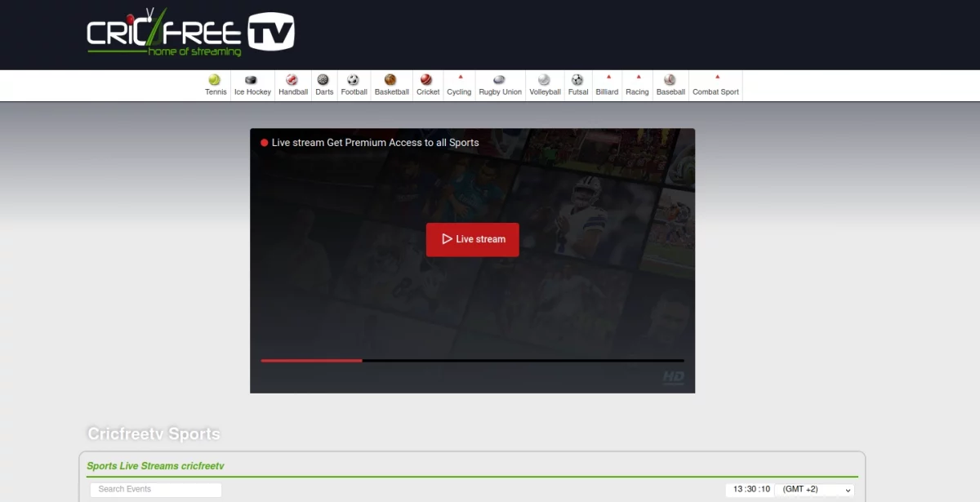Image resolution: width=980 pixels, height=502 pixels.
Task: Click the Cricket ball icon
Action: tap(426, 80)
